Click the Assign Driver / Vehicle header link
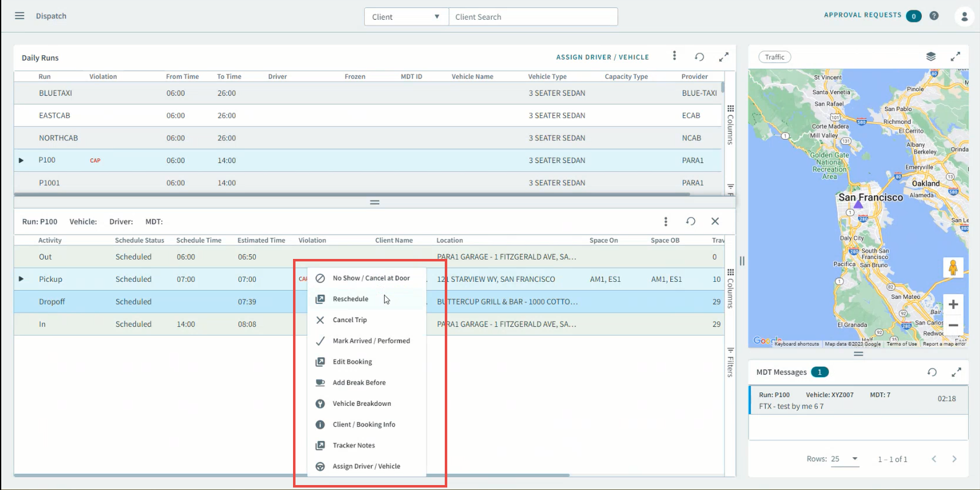The width and height of the screenshot is (980, 490). coord(602,57)
